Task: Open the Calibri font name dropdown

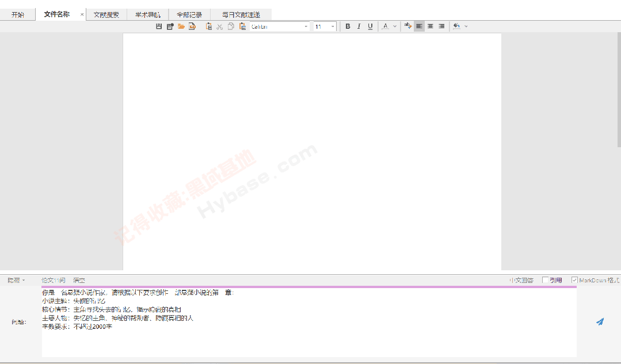Action: pos(306,26)
